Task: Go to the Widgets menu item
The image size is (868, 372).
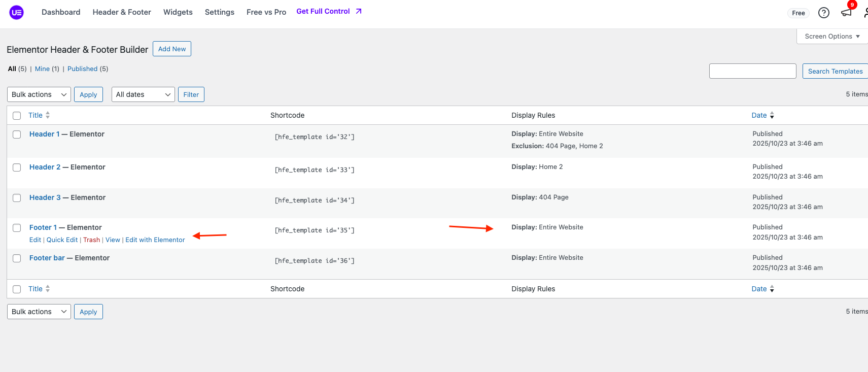Action: 178,12
